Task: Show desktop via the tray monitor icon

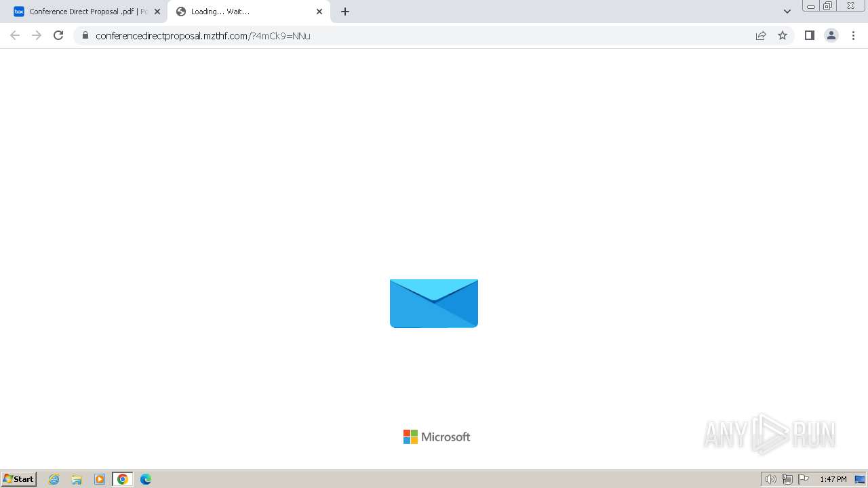Action: (860, 479)
